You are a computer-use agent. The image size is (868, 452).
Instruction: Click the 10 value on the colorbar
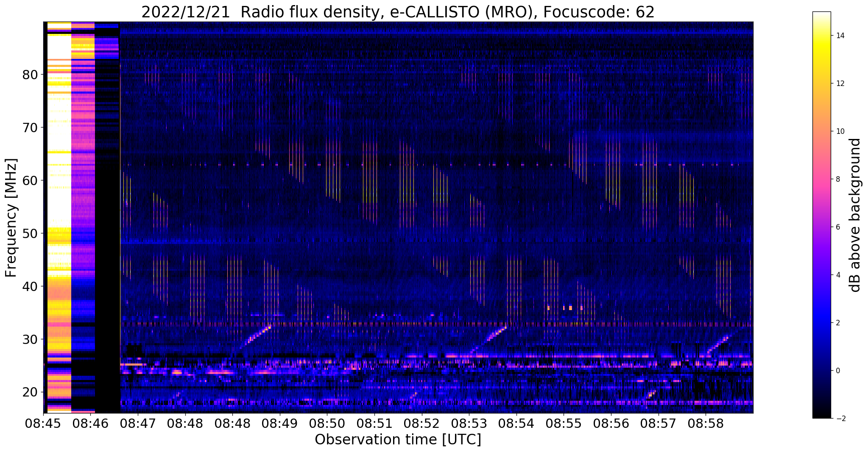pyautogui.click(x=840, y=131)
